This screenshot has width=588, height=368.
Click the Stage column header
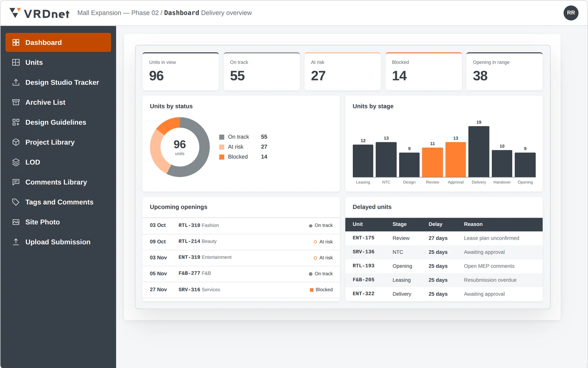pyautogui.click(x=399, y=224)
